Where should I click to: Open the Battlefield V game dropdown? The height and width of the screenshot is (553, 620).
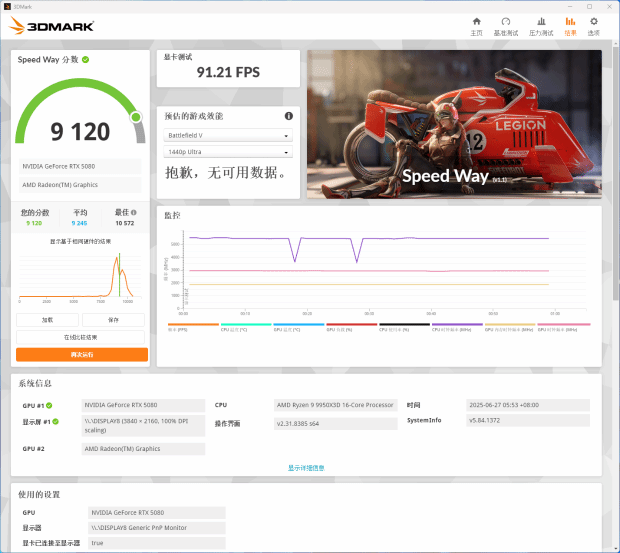click(x=228, y=135)
